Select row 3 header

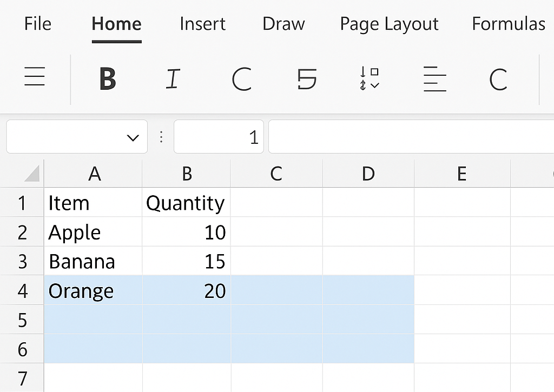[x=22, y=262]
